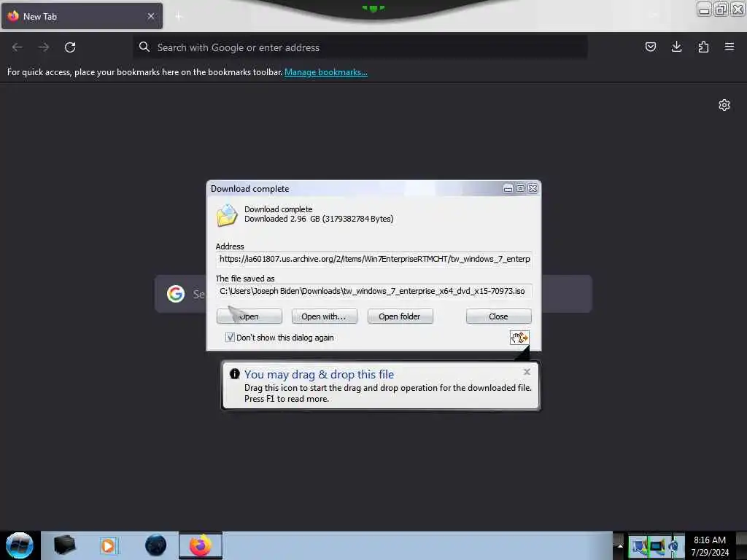Click the Firefox back arrow
The width and height of the screenshot is (747, 560).
coord(18,47)
